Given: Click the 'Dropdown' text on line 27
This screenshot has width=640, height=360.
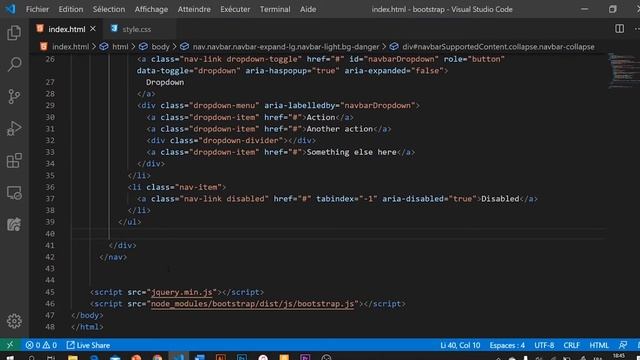Looking at the screenshot, I should click(x=165, y=82).
